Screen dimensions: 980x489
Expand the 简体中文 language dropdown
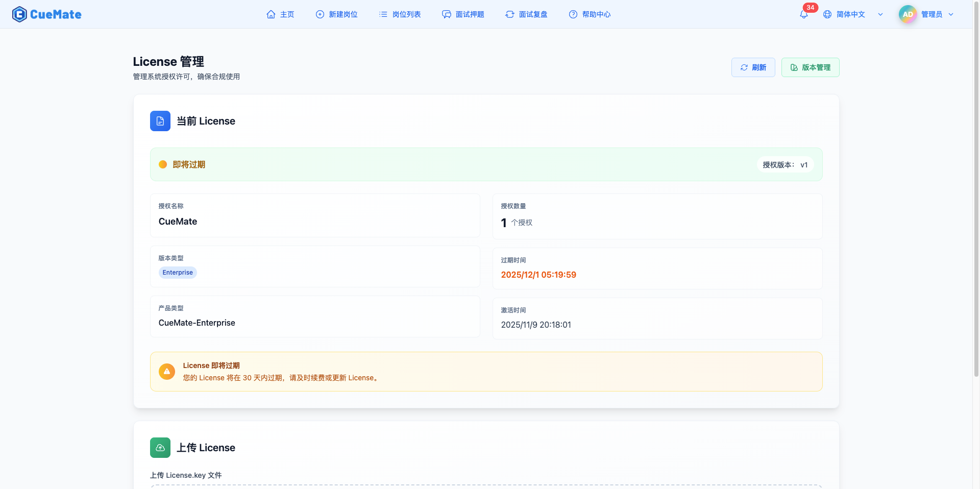880,14
